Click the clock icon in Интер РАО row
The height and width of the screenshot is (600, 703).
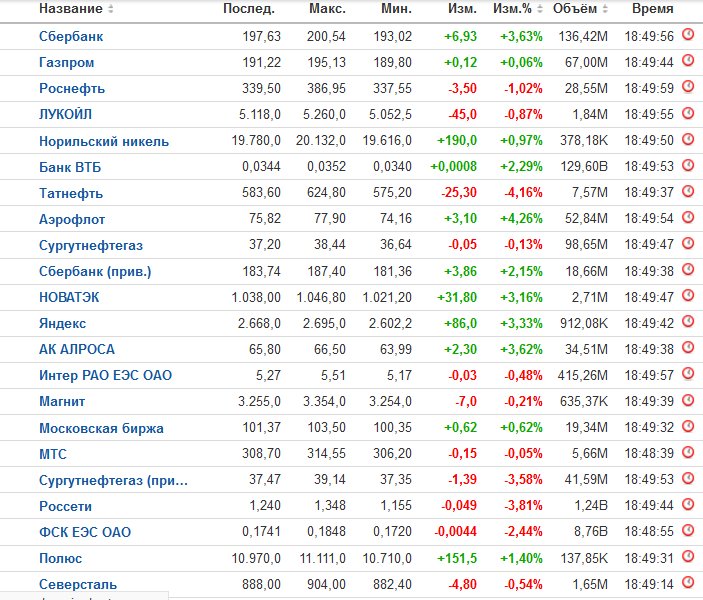(x=688, y=373)
